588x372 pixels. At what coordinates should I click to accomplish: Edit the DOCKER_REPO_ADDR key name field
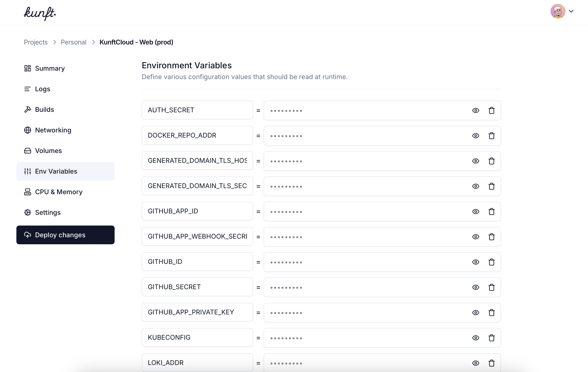tap(197, 135)
